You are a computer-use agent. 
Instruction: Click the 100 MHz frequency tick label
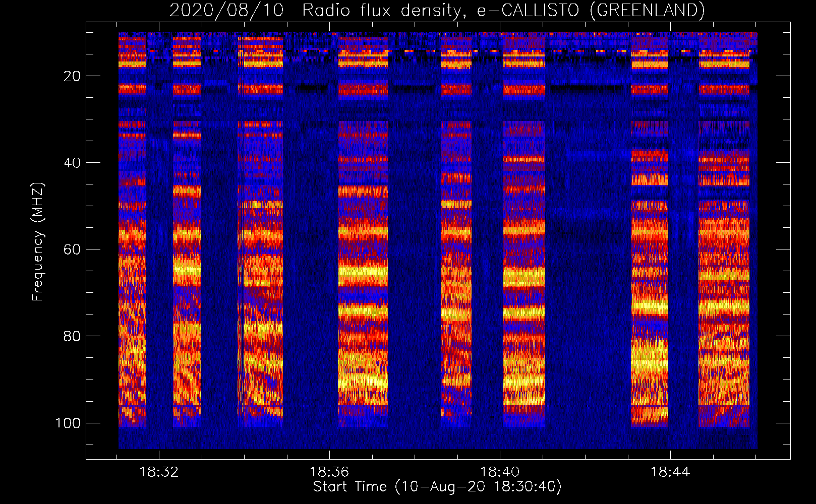tap(68, 423)
